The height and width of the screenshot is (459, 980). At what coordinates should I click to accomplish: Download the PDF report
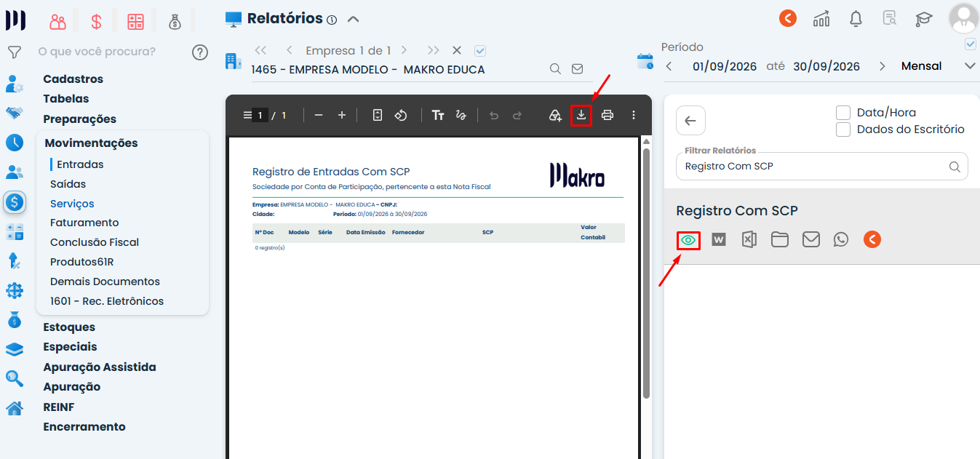pyautogui.click(x=581, y=115)
